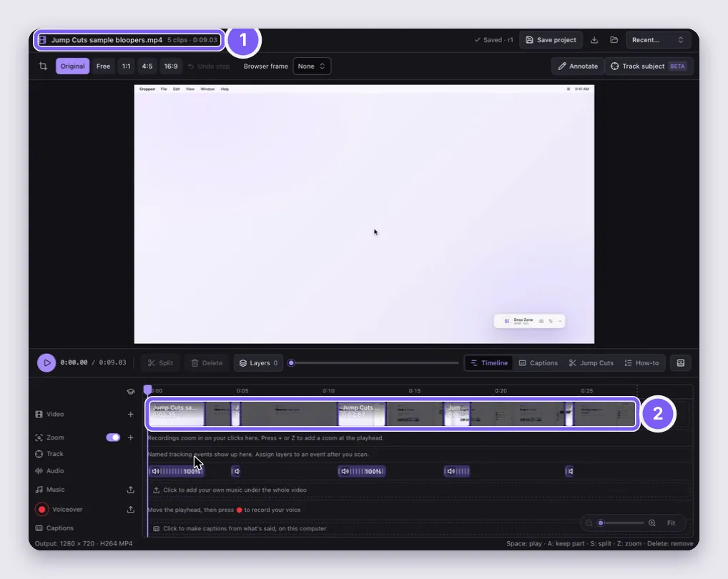Click the download export icon
Viewport: 728px width, 579px height.
594,40
